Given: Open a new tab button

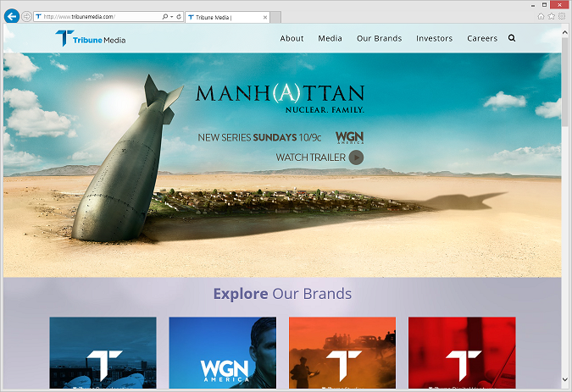Looking at the screenshot, I should pyautogui.click(x=275, y=17).
